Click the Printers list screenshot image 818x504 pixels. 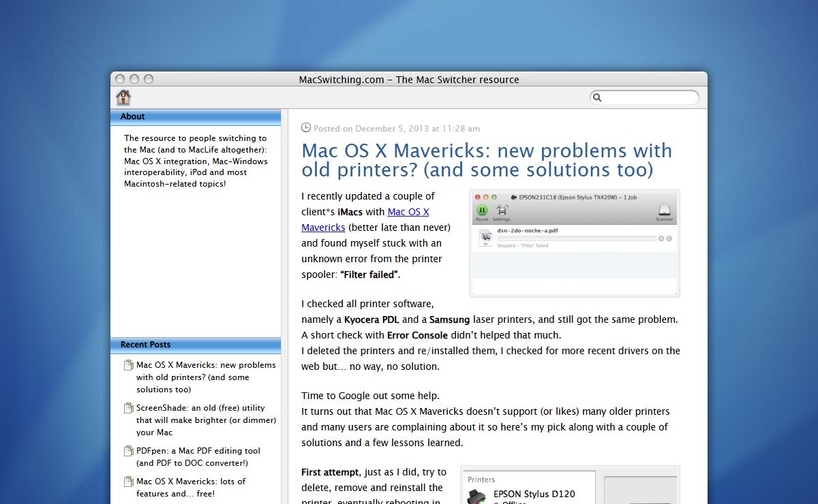(x=570, y=484)
